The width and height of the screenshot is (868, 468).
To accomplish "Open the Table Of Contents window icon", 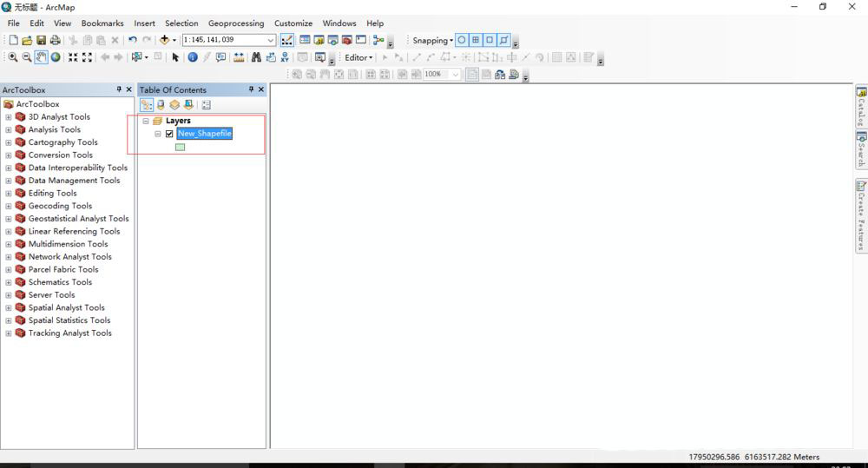I will (305, 40).
